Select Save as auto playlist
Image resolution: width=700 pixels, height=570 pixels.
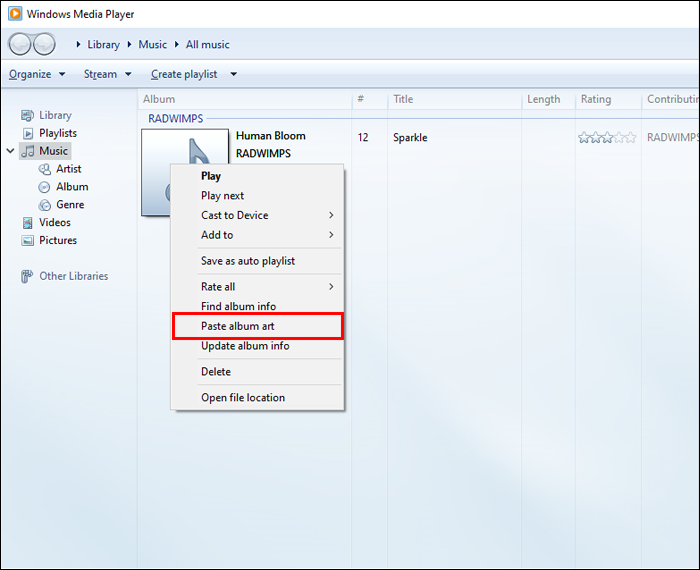(258, 261)
